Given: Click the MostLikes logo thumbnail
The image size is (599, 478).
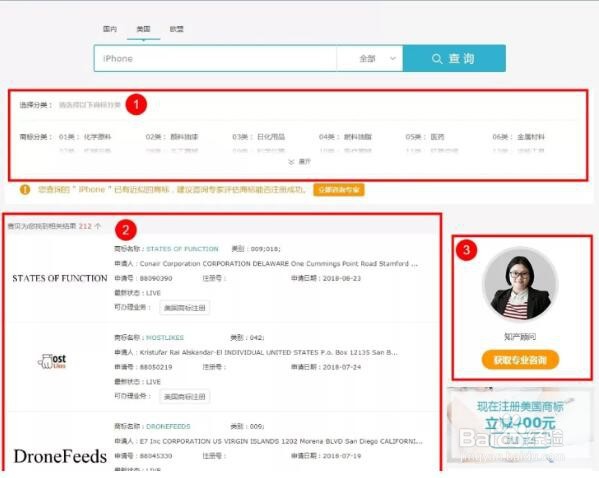Looking at the screenshot, I should tap(52, 361).
